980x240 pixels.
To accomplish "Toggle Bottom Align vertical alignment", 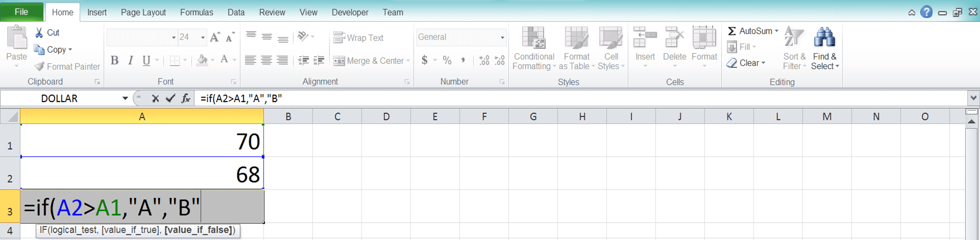I will (282, 38).
